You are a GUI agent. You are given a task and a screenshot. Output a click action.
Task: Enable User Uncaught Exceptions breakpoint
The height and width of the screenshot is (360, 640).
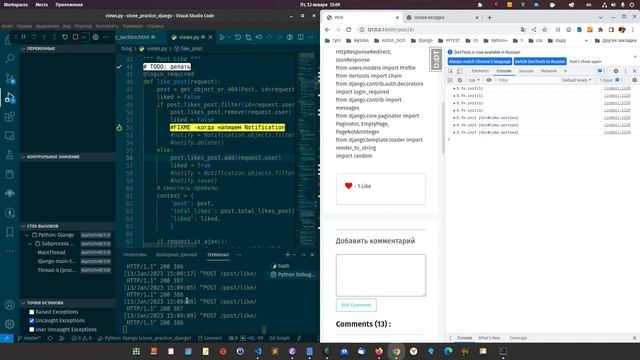[x=31, y=329]
